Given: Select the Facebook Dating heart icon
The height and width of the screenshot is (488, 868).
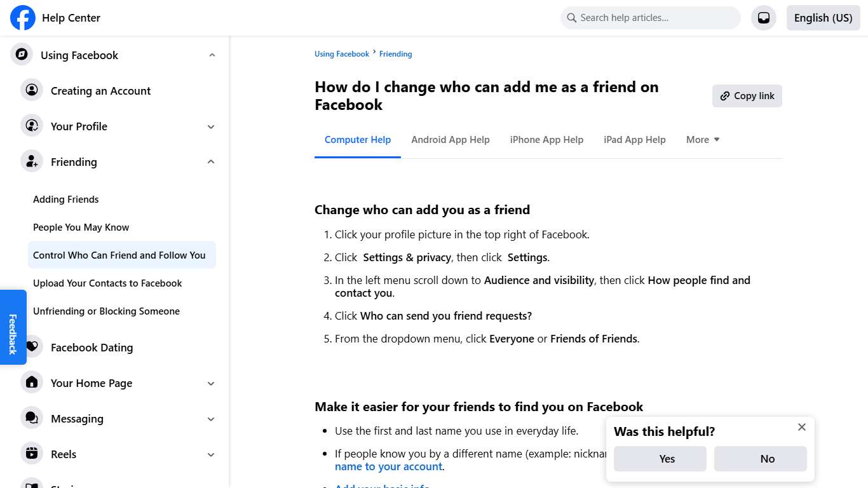Looking at the screenshot, I should click(x=32, y=347).
